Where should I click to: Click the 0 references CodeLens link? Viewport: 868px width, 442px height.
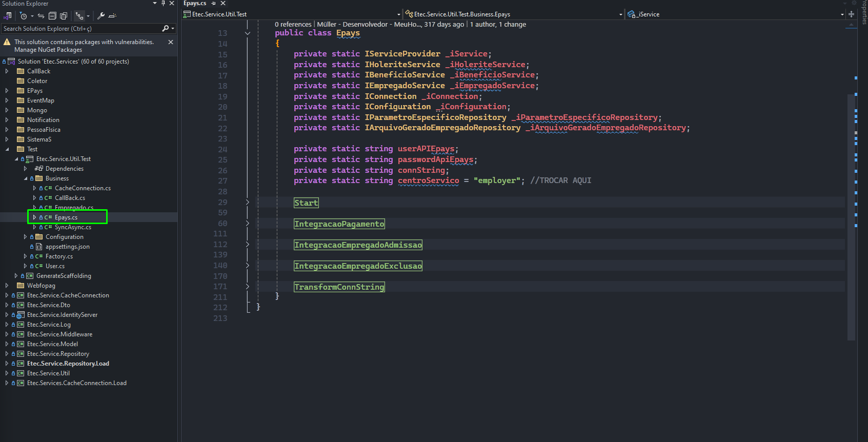coord(293,25)
